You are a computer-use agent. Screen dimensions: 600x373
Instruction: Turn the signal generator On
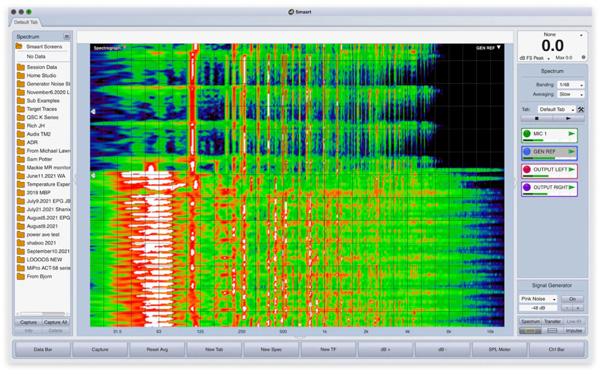(x=572, y=299)
